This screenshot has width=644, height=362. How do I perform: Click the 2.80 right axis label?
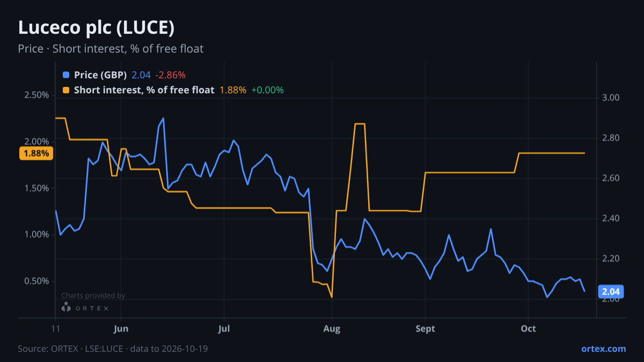tap(611, 138)
